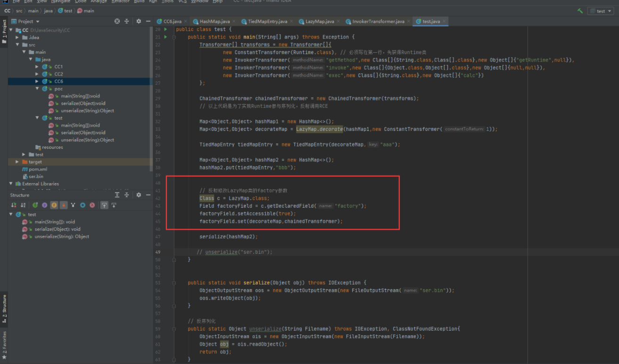Click the 'main' method breadcrumb
The image size is (619, 364).
(85, 11)
